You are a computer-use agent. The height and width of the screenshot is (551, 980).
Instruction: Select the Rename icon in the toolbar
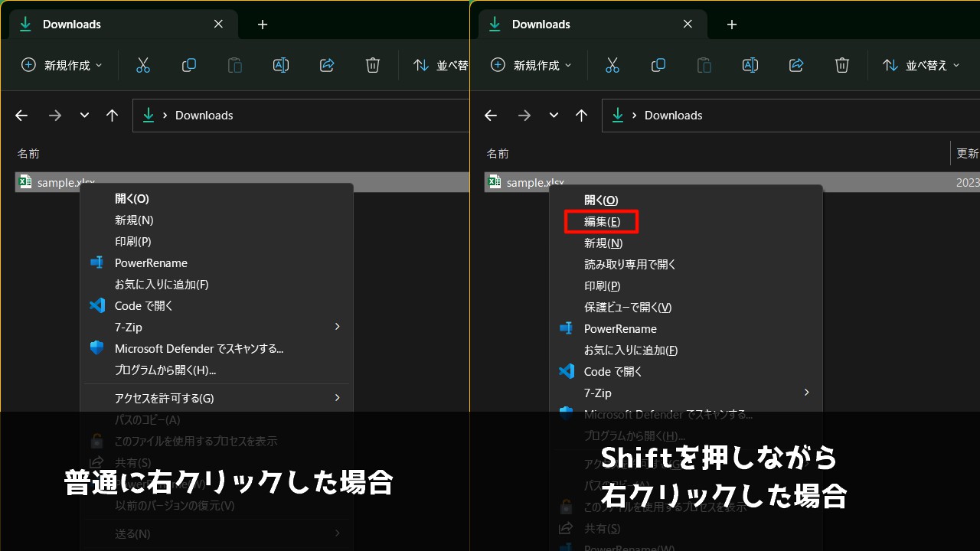click(281, 65)
